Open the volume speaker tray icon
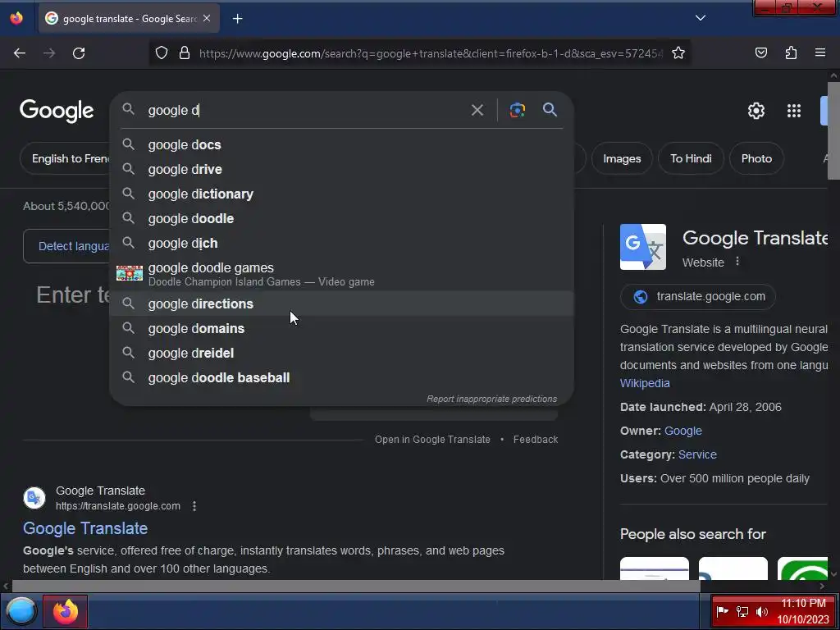 [x=761, y=611]
